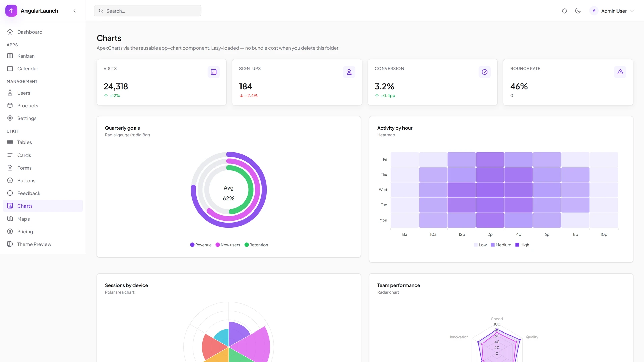
Task: Go to Dashboard in the sidebar
Action: [43, 32]
